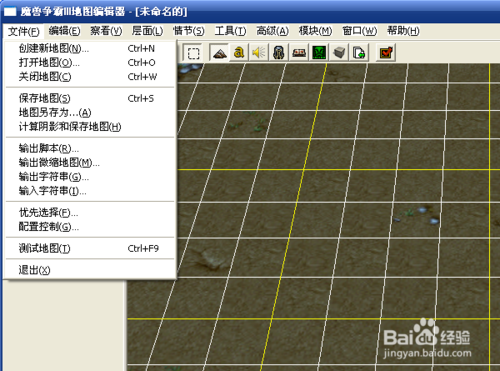
Task: Choose 输出脚本(R)... entry
Action: [x=90, y=148]
